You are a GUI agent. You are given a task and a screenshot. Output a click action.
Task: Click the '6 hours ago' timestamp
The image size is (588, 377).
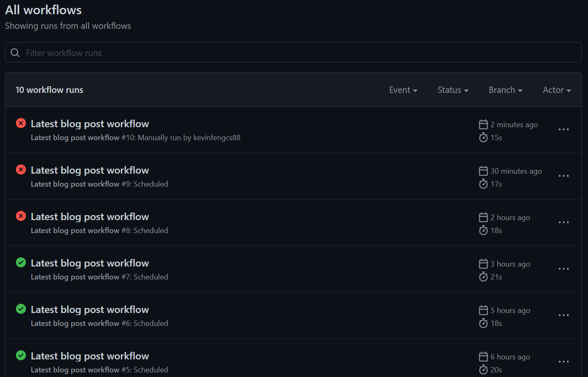coord(510,357)
